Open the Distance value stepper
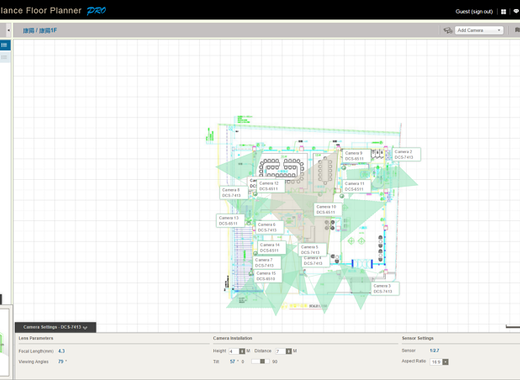520x380 pixels. [x=289, y=351]
